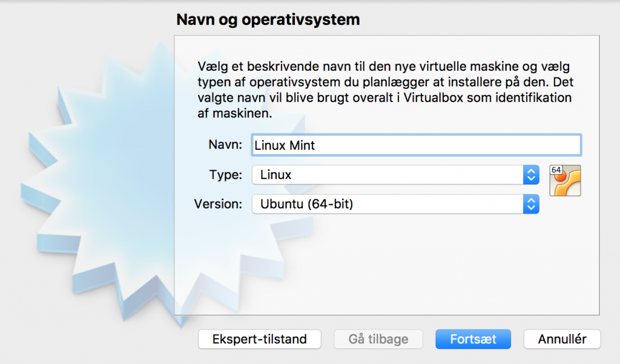Screen dimensions: 620x364
Task: Click the 64 badge on the OS icon
Action: (x=556, y=171)
